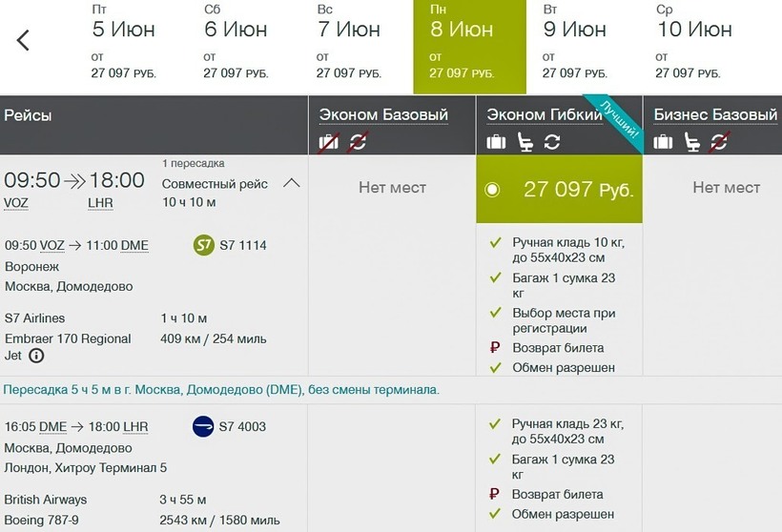
Task: Select the Вс 7 Июн date tab
Action: (349, 48)
